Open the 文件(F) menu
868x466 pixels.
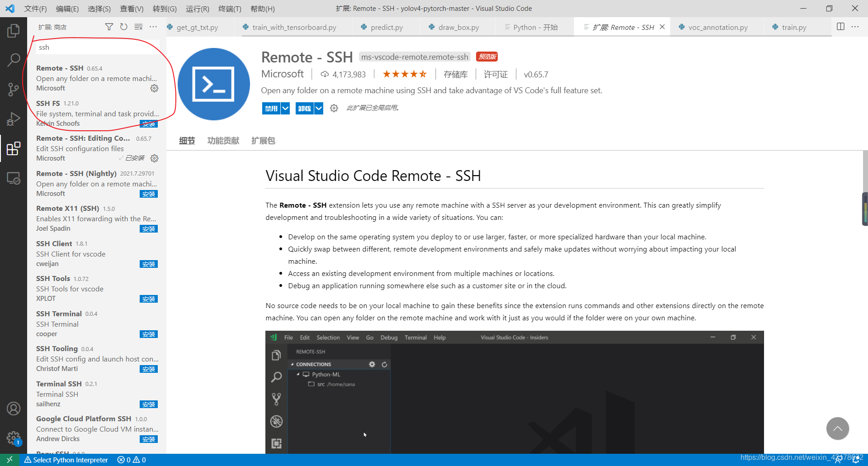click(x=35, y=9)
